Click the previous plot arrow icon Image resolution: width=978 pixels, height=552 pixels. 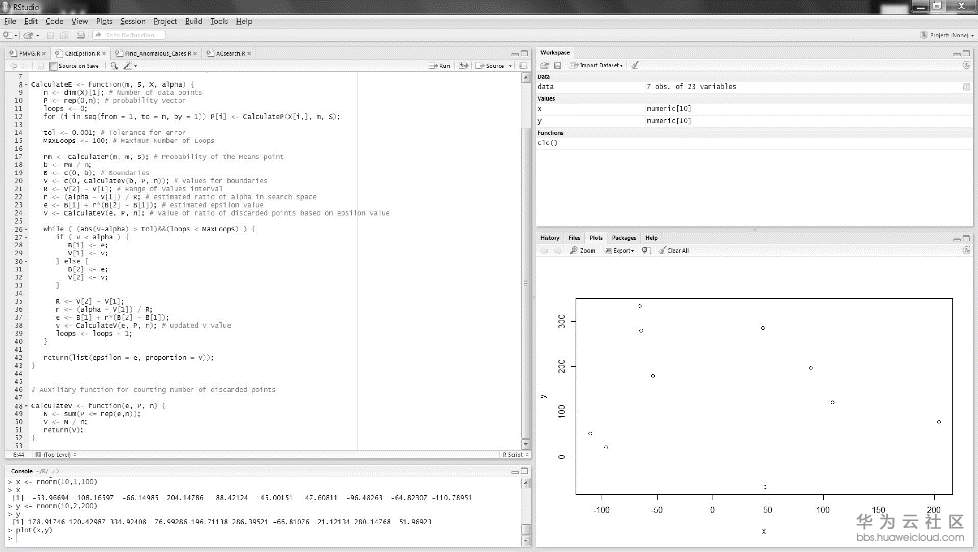click(x=545, y=251)
